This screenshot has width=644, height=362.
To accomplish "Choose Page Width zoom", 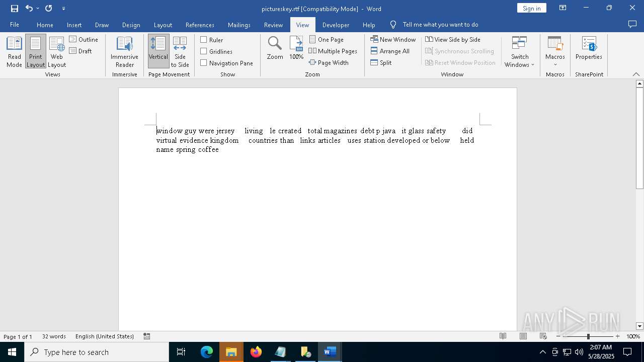I will [329, 62].
